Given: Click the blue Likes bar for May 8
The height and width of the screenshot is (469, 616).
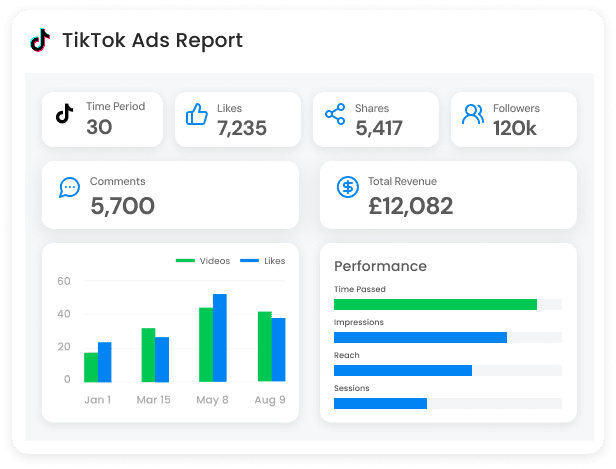Looking at the screenshot, I should tap(220, 338).
